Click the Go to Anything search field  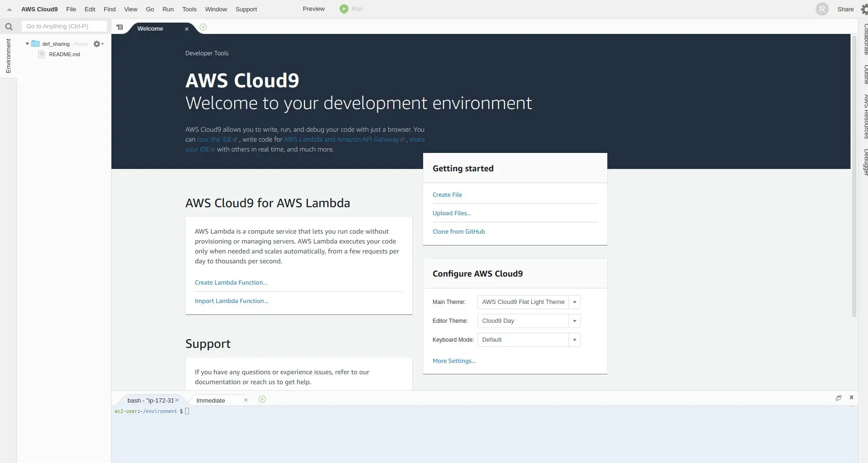[64, 26]
